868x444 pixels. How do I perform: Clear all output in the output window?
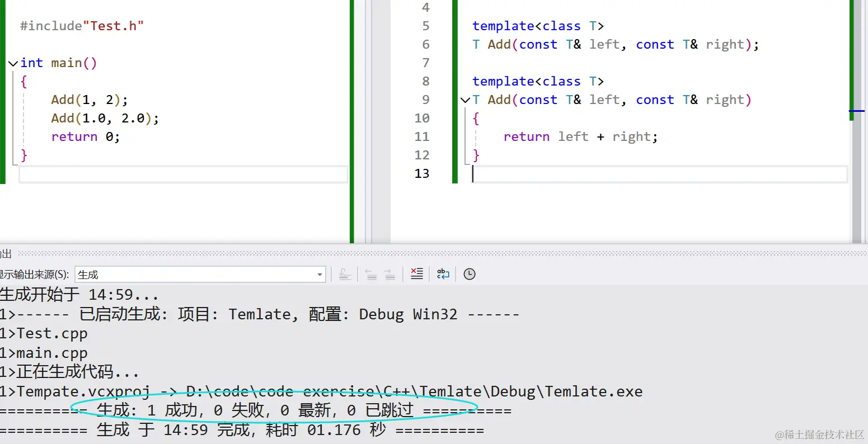pos(416,274)
